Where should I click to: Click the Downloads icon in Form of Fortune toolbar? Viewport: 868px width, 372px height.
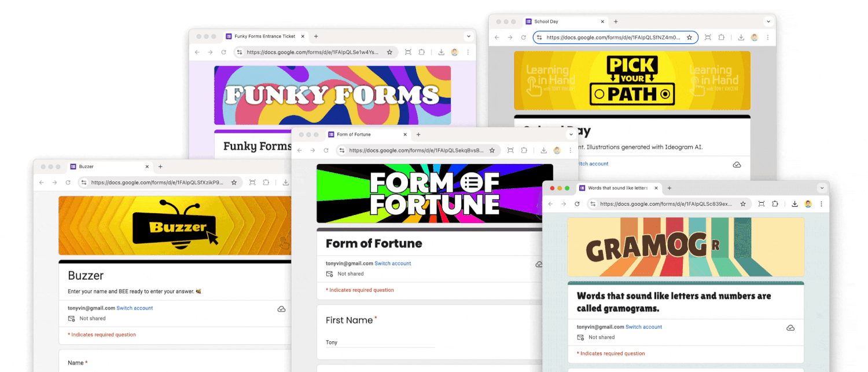point(543,150)
